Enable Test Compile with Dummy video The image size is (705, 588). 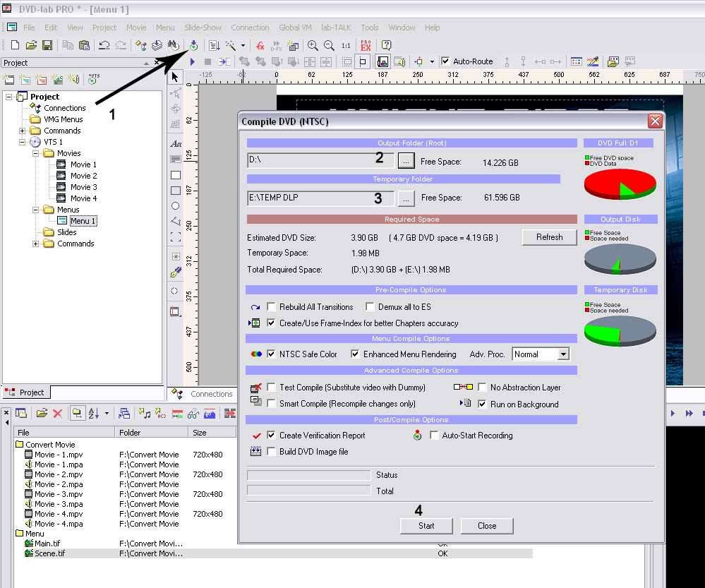(271, 387)
